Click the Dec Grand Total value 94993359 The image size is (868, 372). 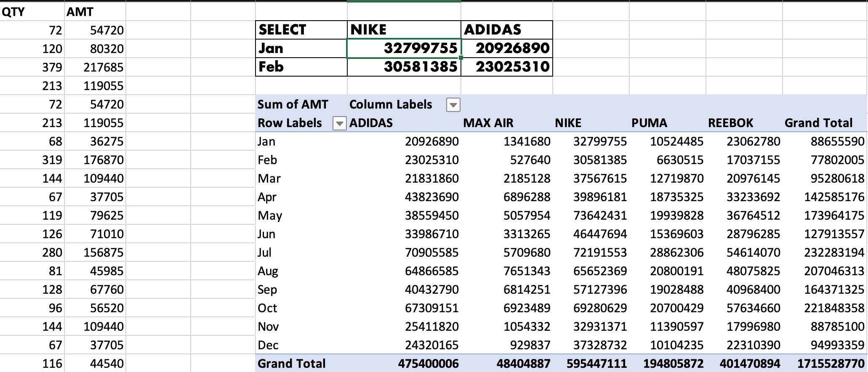tap(825, 345)
